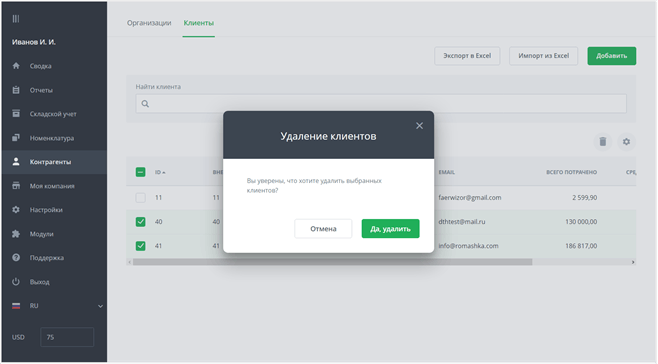Check the checkbox for client row 11

point(141,198)
